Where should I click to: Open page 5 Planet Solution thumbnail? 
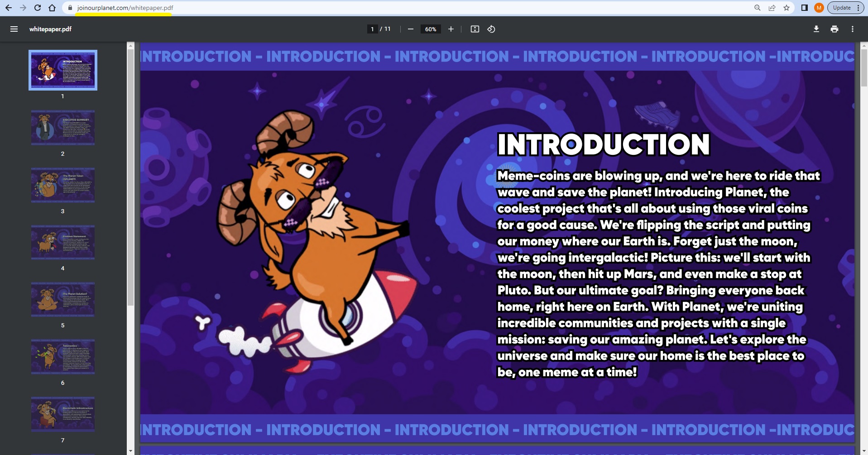pos(63,299)
